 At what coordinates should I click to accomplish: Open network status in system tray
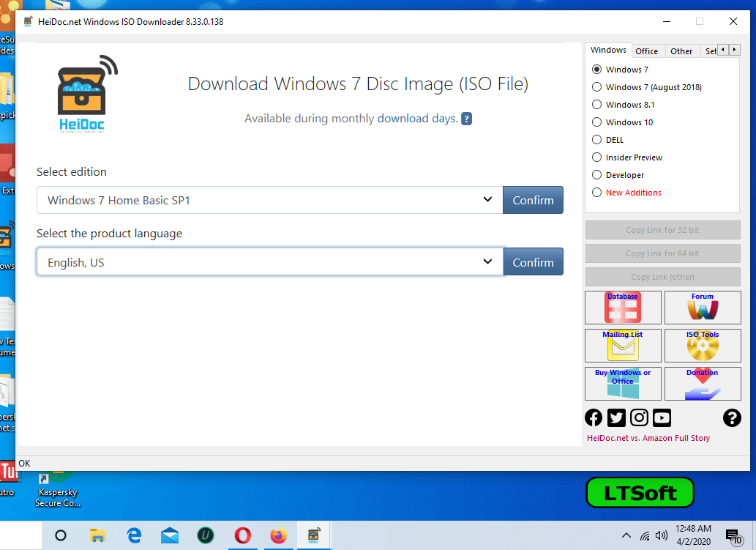click(645, 535)
